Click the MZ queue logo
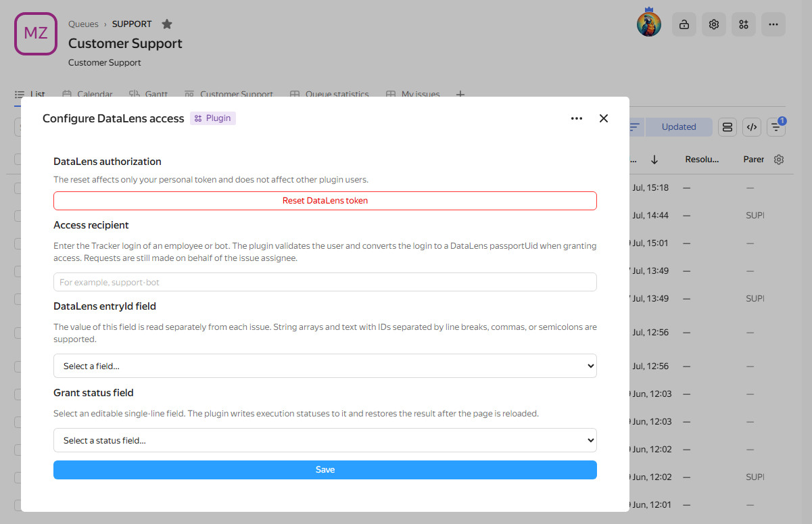The image size is (812, 524). point(36,34)
